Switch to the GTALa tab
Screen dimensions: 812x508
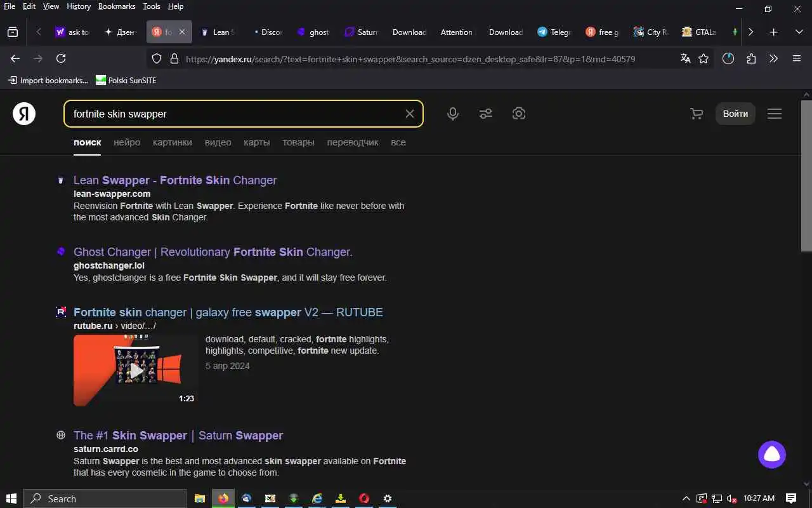(700, 32)
